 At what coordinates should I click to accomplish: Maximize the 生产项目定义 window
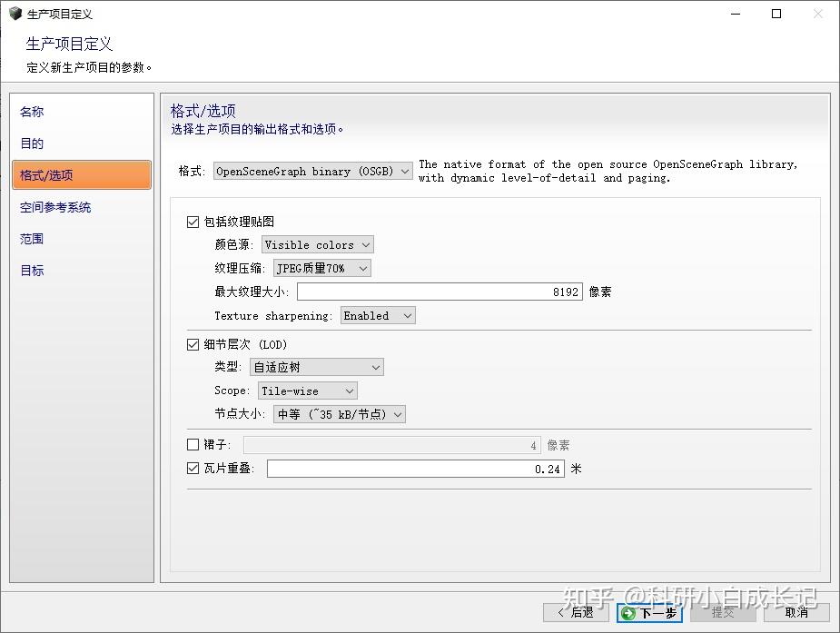[x=776, y=14]
